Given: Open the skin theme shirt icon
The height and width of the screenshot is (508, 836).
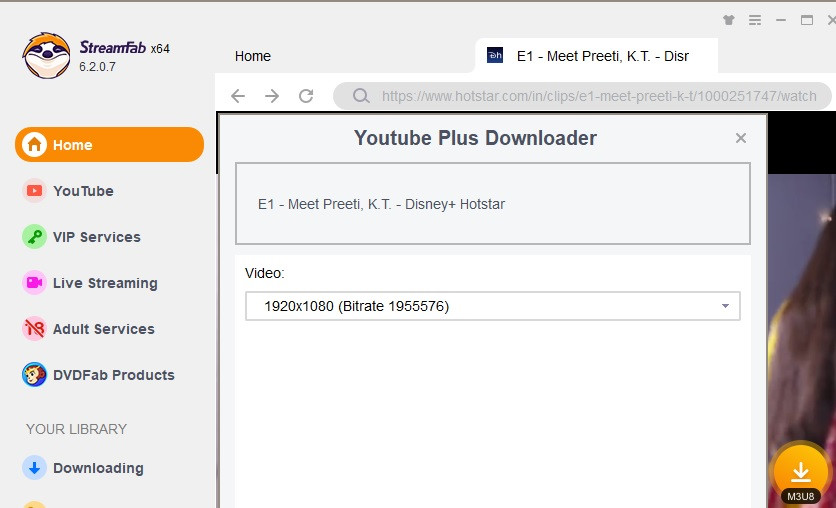Looking at the screenshot, I should point(728,20).
